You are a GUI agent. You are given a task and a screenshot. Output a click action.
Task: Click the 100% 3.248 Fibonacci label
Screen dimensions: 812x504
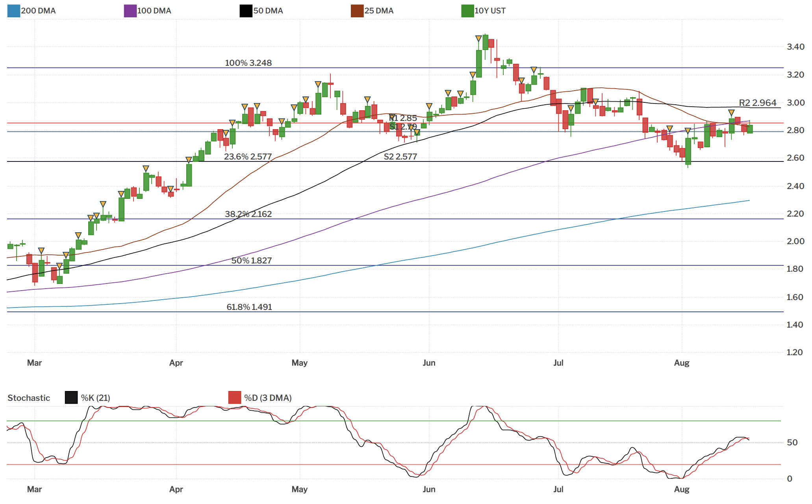point(248,63)
